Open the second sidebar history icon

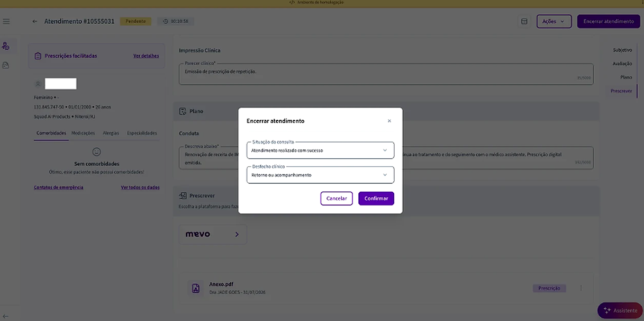click(x=6, y=65)
